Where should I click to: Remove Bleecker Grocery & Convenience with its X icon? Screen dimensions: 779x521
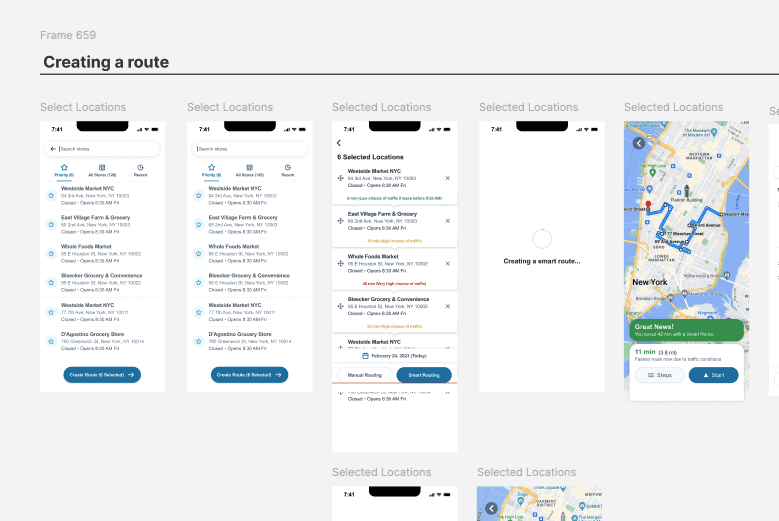click(448, 306)
